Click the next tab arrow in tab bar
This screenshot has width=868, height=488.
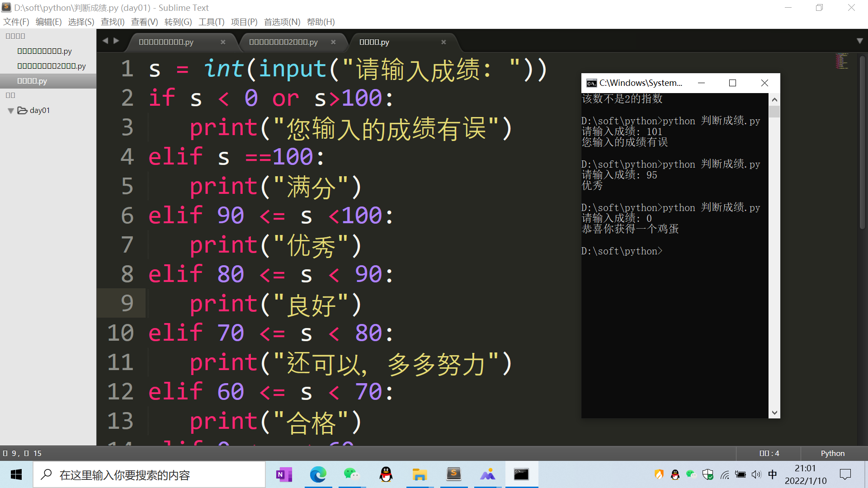pos(116,41)
